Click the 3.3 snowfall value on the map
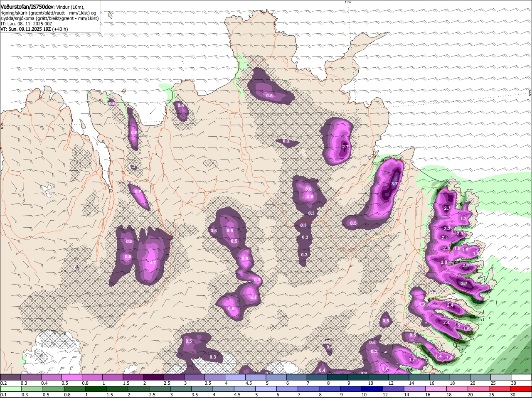Viewport: 532px width, 398px height. click(x=447, y=229)
